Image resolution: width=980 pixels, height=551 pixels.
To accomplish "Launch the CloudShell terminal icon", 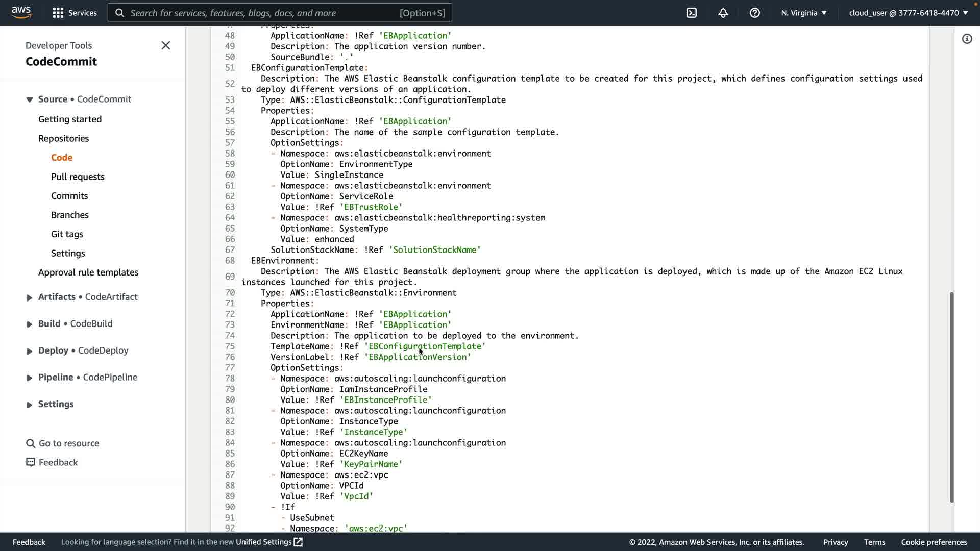I will 692,13.
